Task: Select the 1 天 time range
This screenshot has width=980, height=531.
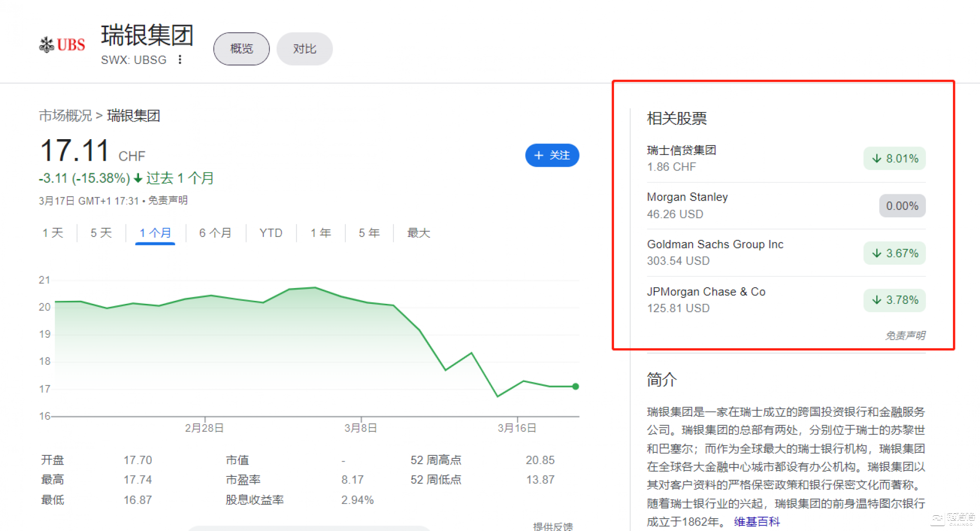Action: tap(53, 233)
